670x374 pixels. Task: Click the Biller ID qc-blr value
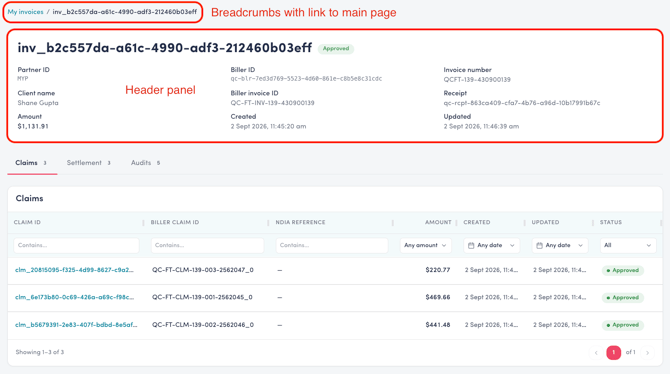click(x=306, y=79)
